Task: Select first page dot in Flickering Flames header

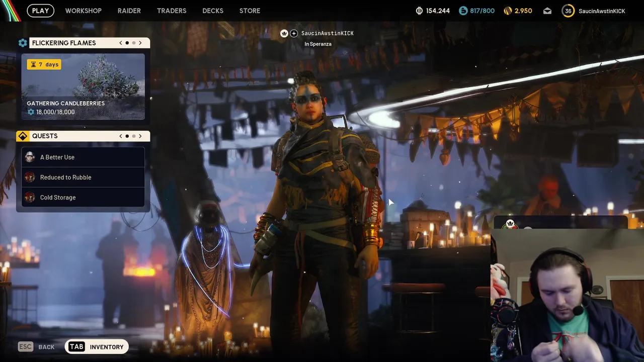Action: point(127,43)
